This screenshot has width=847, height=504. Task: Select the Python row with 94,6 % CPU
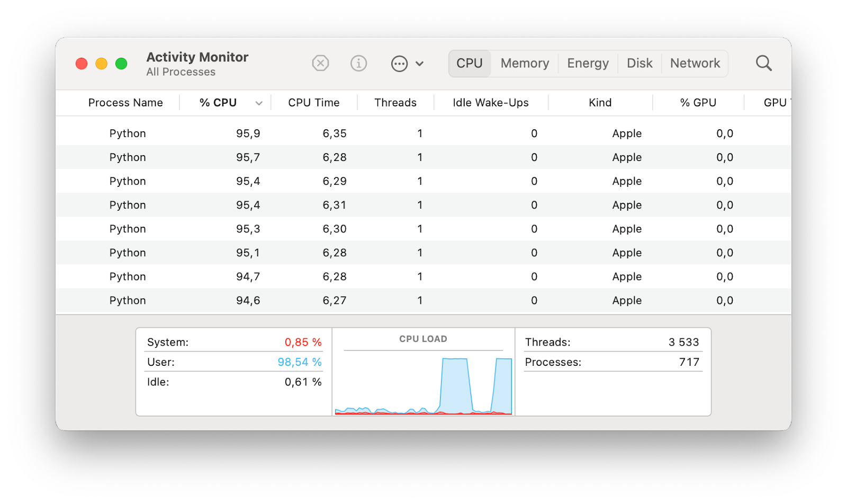128,300
